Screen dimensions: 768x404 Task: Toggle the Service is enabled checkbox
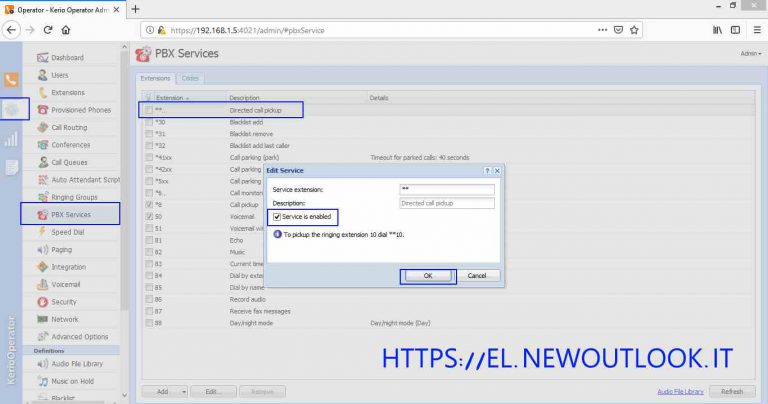pyautogui.click(x=278, y=216)
